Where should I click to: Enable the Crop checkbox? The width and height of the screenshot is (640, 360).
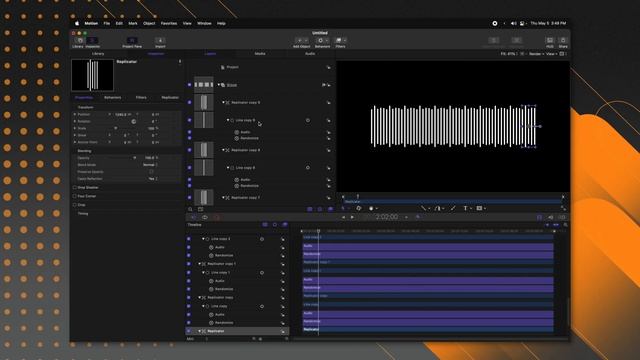[x=75, y=205]
